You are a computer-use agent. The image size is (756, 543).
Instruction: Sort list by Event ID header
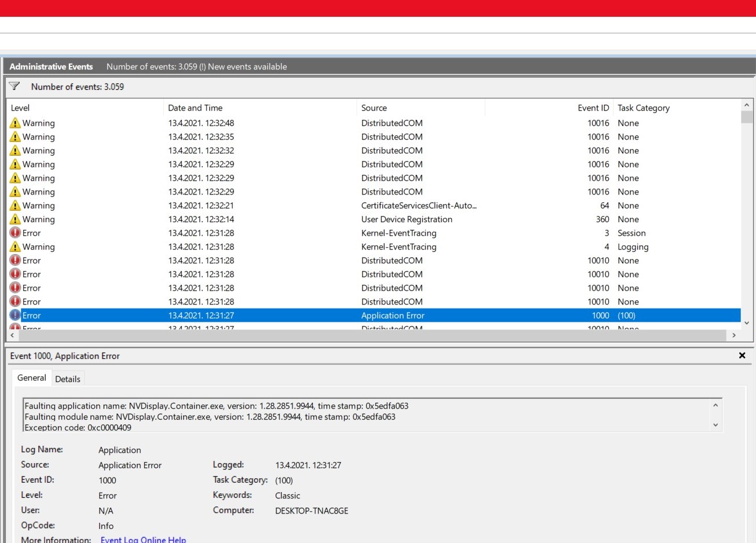[593, 108]
